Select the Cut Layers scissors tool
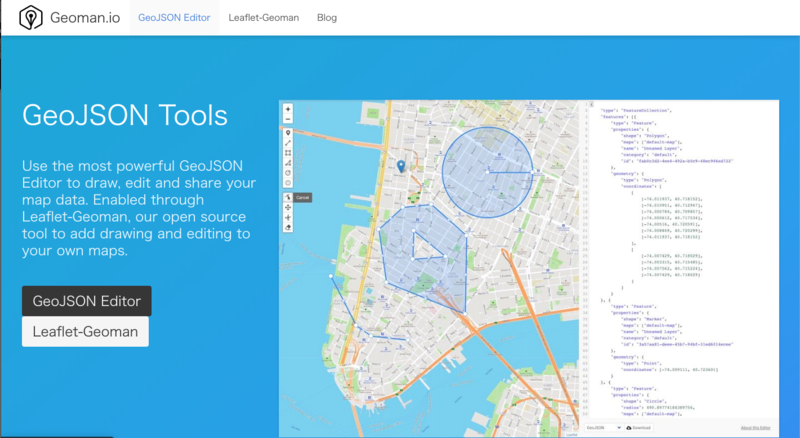The image size is (800, 438). click(288, 217)
